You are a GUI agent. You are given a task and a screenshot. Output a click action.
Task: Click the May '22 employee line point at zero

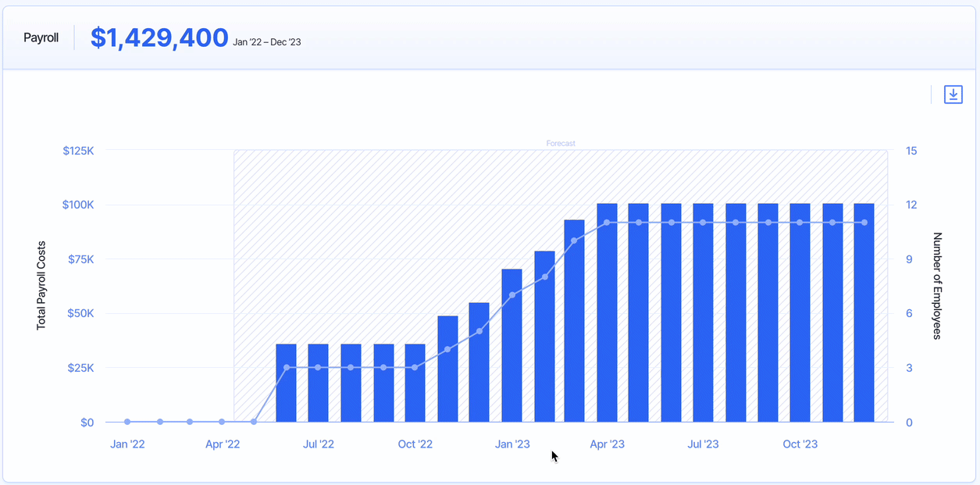pos(254,422)
